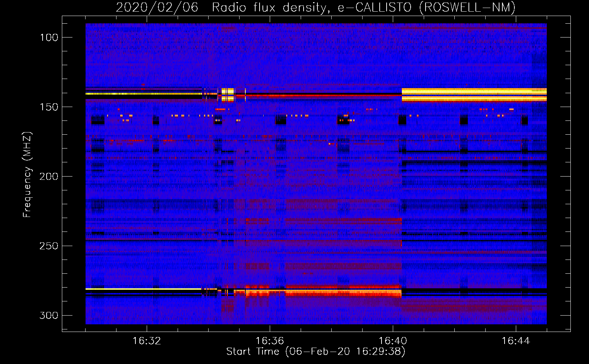Screen dimensions: 589x364
Task: Click the bright yellow band near 140 MHz after 16:40
Action: click(x=474, y=95)
